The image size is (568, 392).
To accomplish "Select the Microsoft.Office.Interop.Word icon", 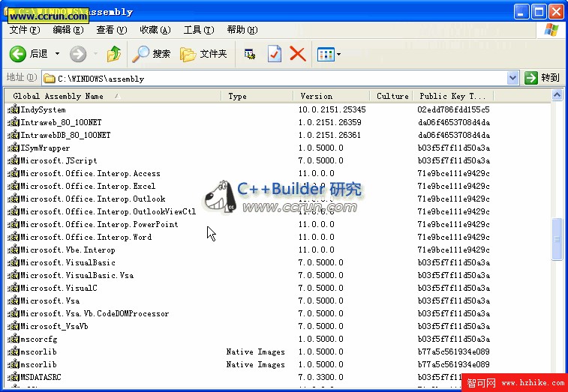I will point(14,237).
